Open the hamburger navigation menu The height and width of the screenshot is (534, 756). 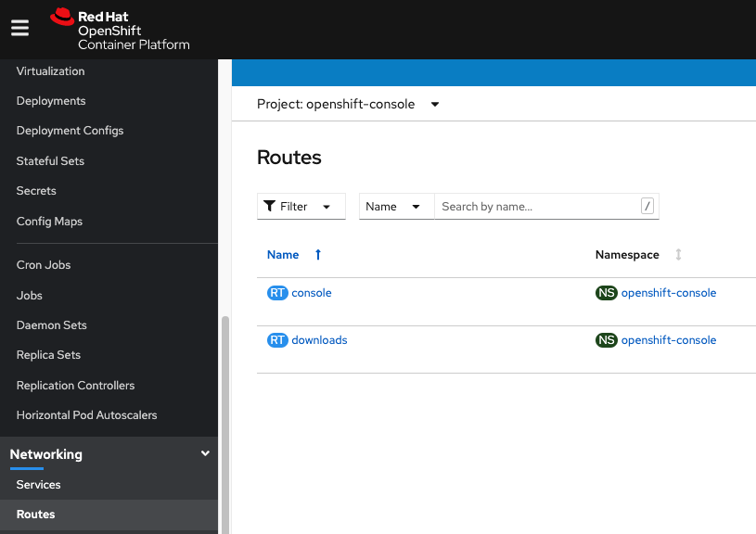click(x=20, y=28)
